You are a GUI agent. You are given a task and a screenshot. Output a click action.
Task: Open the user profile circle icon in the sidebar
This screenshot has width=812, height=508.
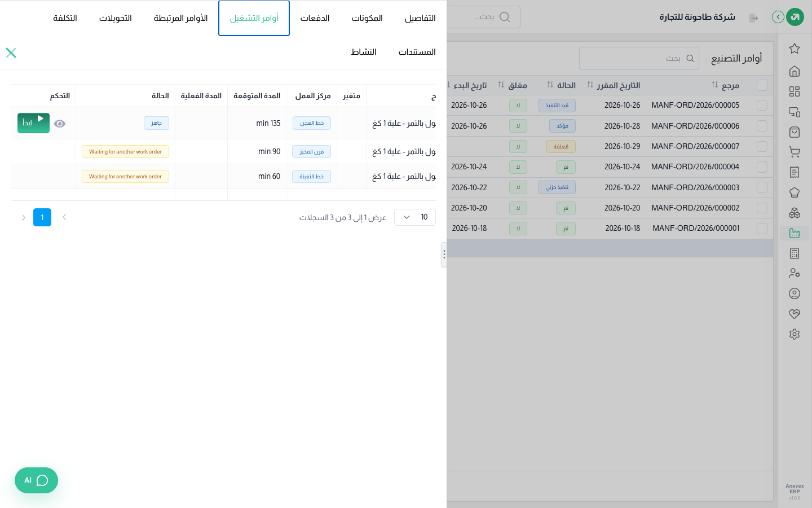795,294
